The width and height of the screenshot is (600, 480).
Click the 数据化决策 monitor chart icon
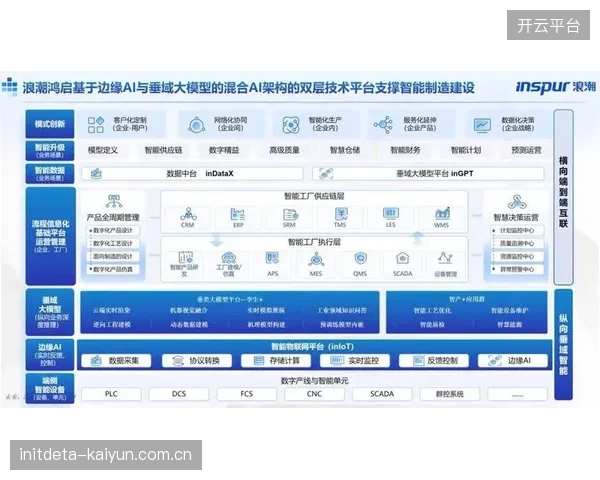tap(482, 125)
